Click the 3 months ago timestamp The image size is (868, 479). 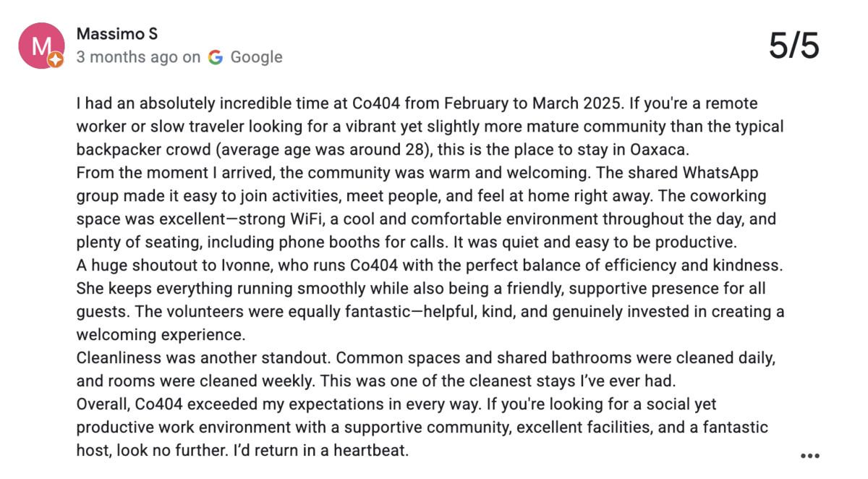pos(127,57)
